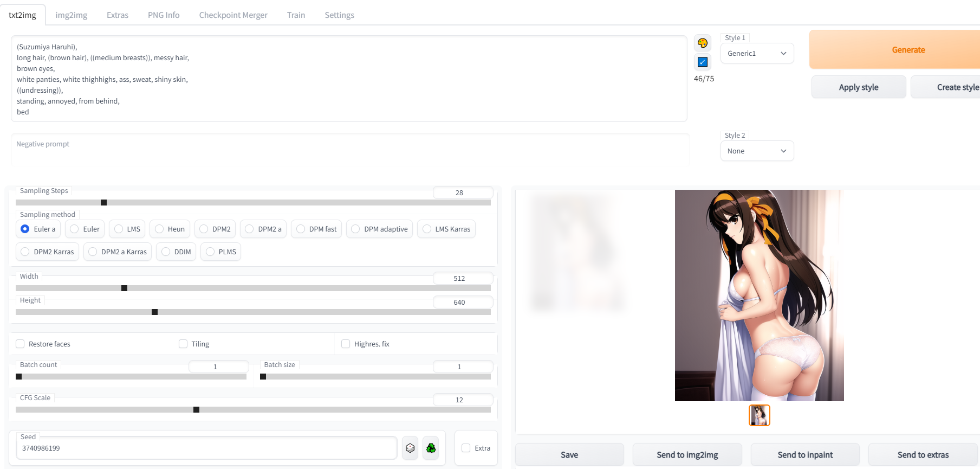
Task: Switch to the txt2img tab
Action: tap(22, 15)
